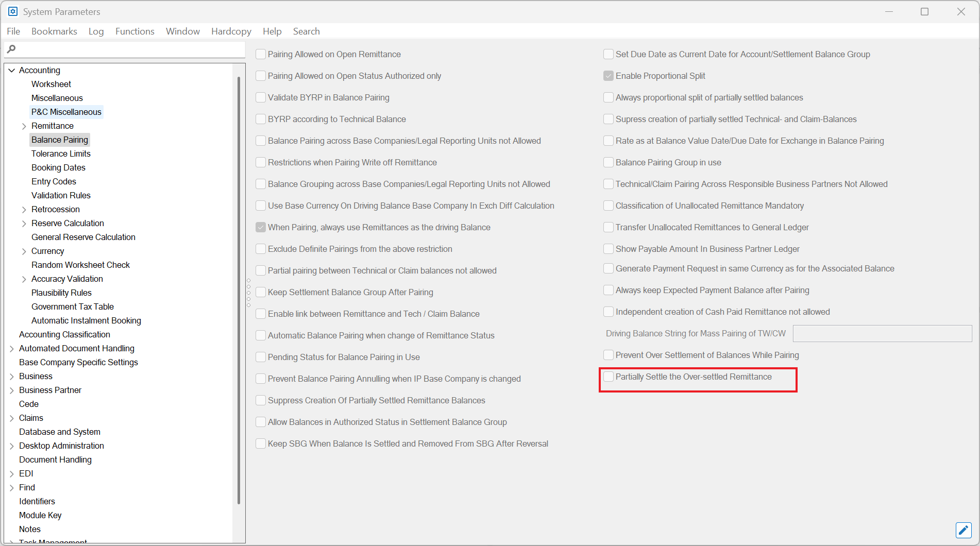Screen dimensions: 980x546
Task: Open the Hardcopy menu
Action: click(x=231, y=31)
